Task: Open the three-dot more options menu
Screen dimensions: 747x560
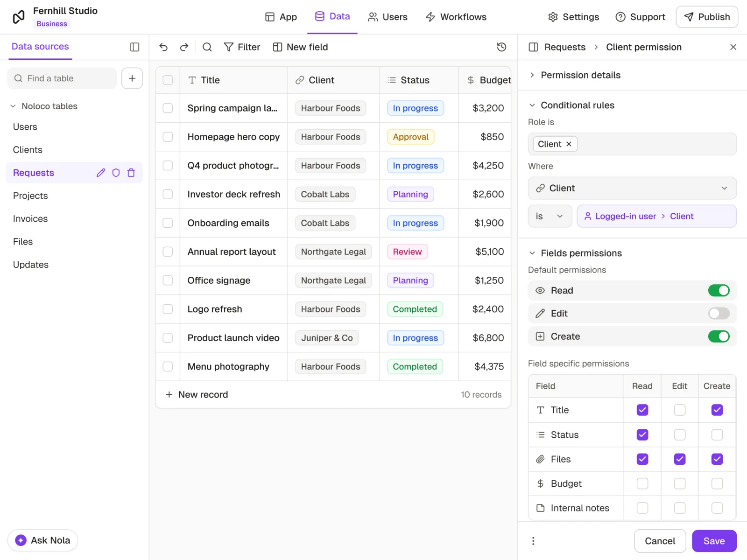Action: point(533,541)
